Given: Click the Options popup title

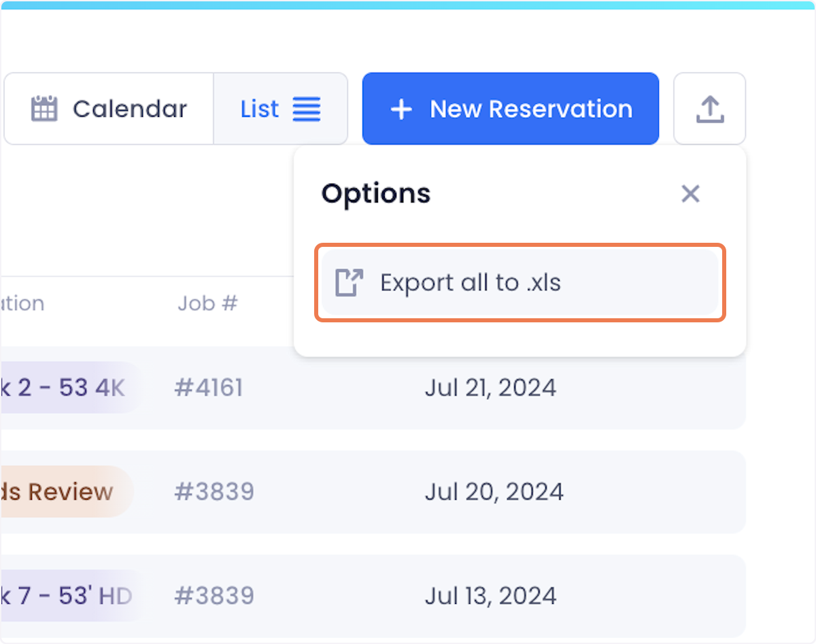Looking at the screenshot, I should (x=376, y=194).
